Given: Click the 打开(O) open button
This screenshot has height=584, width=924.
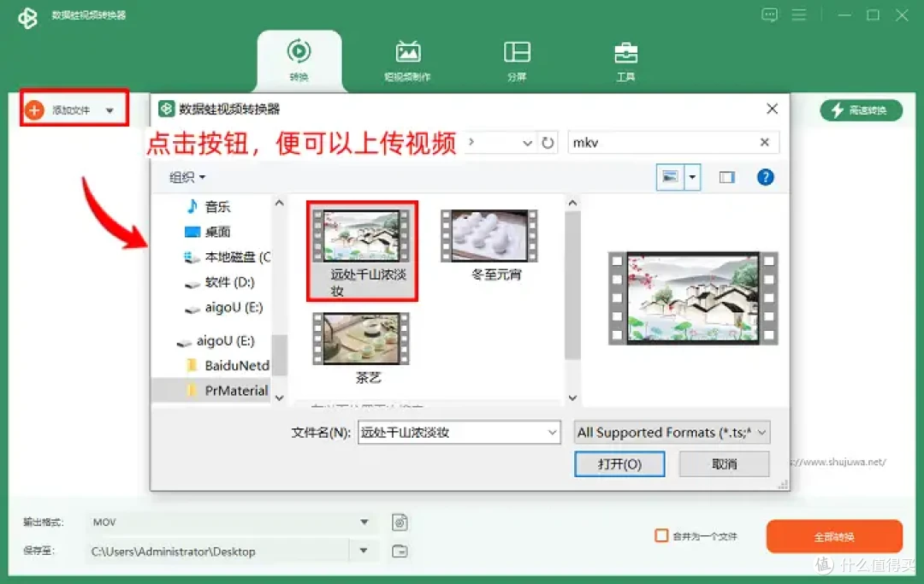Looking at the screenshot, I should click(x=619, y=464).
